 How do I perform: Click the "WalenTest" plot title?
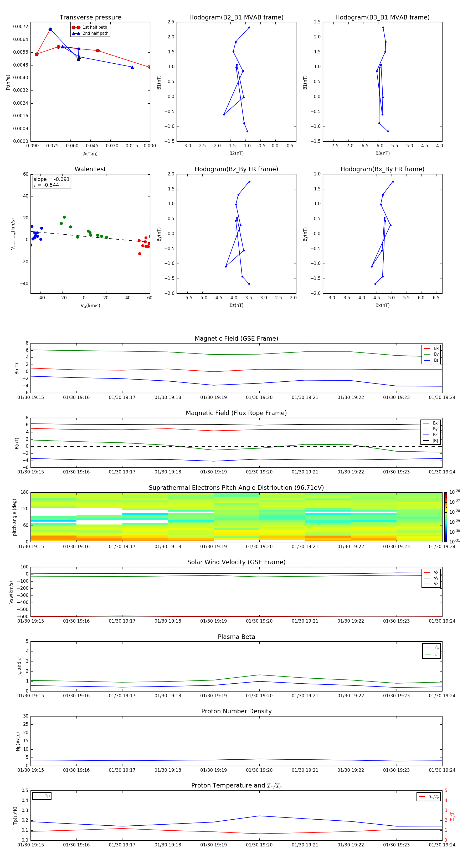coord(90,169)
